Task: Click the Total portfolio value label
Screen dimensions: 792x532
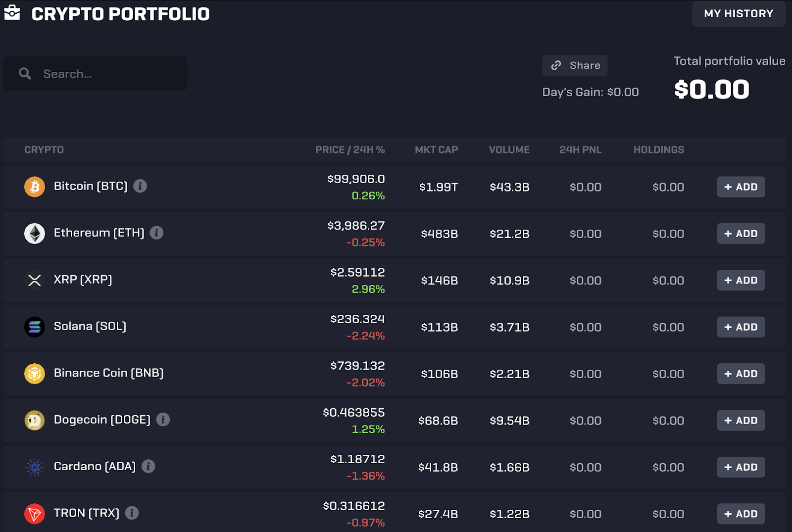Action: (x=730, y=61)
